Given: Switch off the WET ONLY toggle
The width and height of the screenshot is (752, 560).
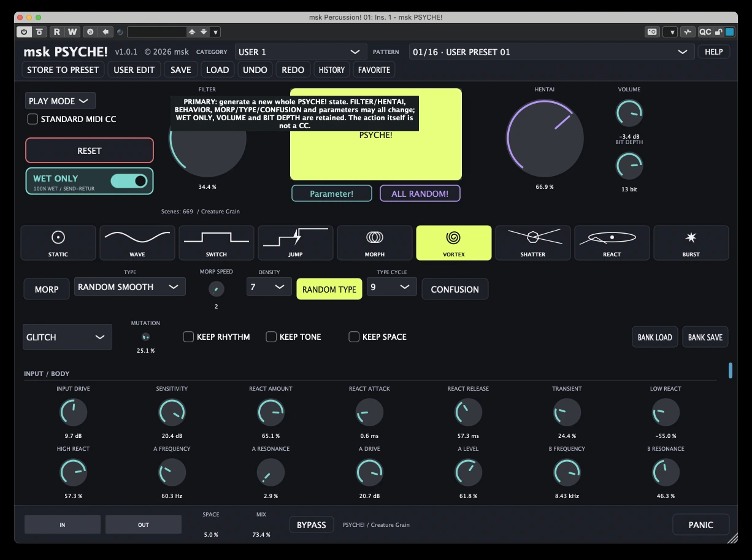Looking at the screenshot, I should click(x=129, y=181).
